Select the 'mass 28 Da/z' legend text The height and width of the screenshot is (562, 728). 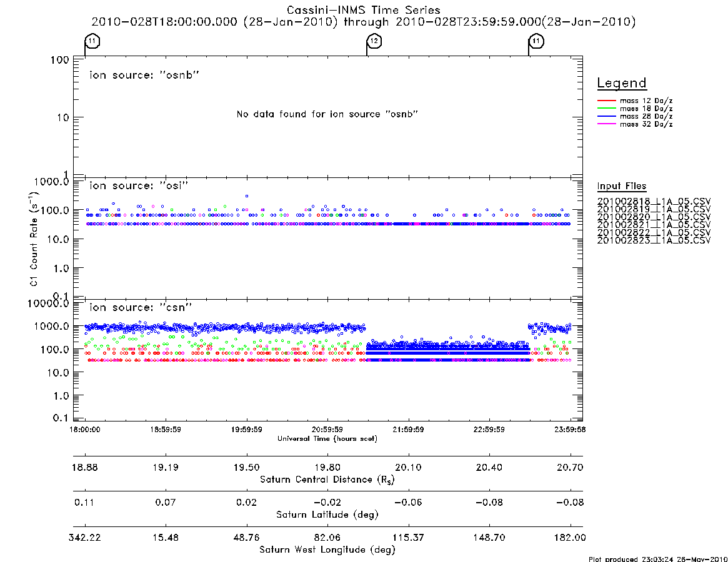pyautogui.click(x=646, y=117)
